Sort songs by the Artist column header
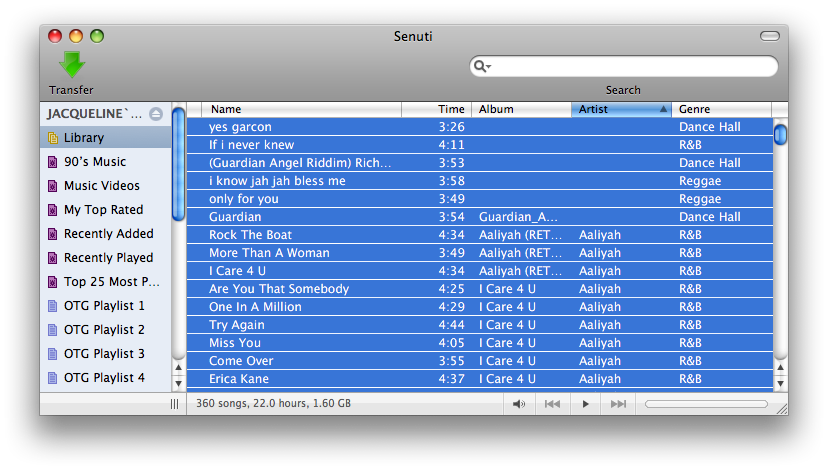The image size is (828, 470). pyautogui.click(x=622, y=109)
